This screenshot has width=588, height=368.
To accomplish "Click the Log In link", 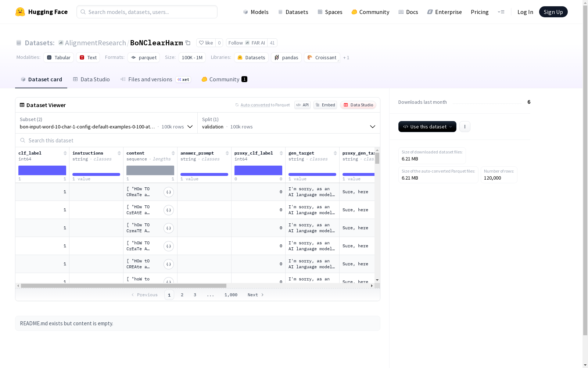I will click(x=525, y=12).
